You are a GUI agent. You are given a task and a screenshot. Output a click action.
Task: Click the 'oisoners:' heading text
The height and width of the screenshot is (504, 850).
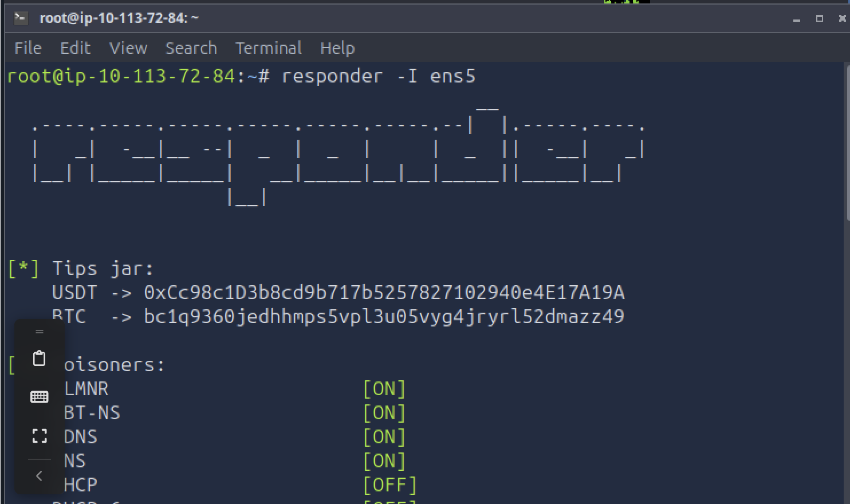pyautogui.click(x=114, y=365)
